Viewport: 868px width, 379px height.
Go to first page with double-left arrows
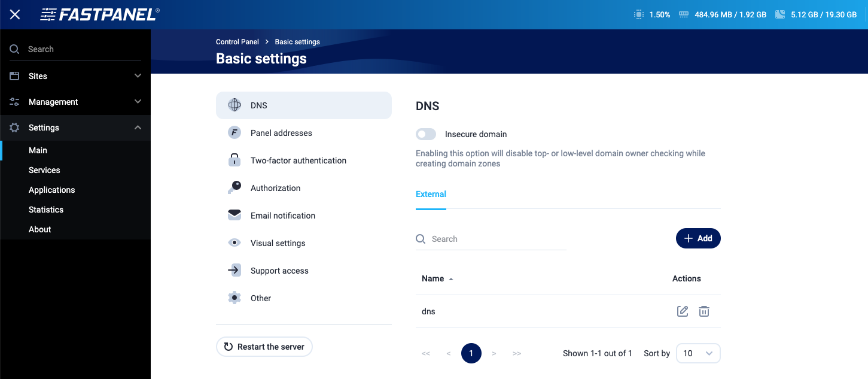click(x=426, y=354)
